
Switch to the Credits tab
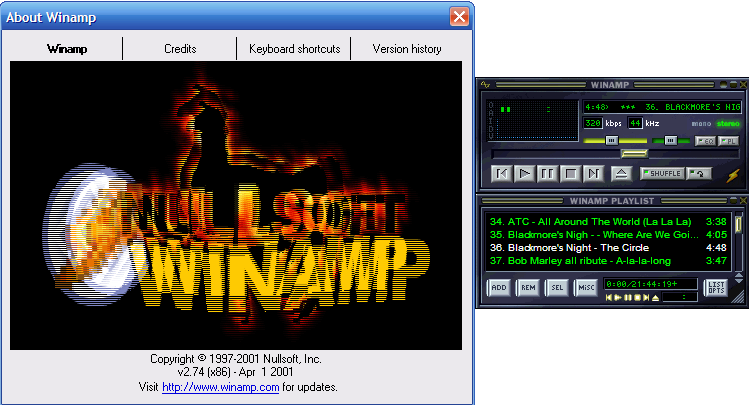pos(180,49)
